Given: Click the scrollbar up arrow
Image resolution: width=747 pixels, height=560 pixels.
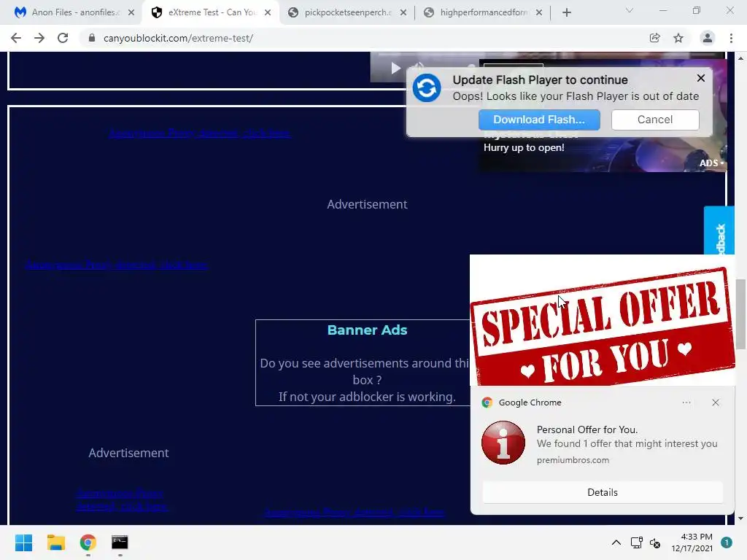Looking at the screenshot, I should 740,58.
